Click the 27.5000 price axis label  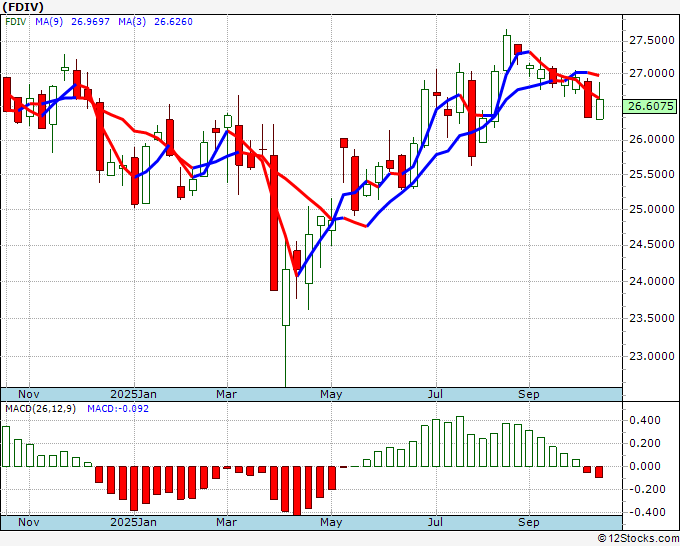[x=652, y=40]
